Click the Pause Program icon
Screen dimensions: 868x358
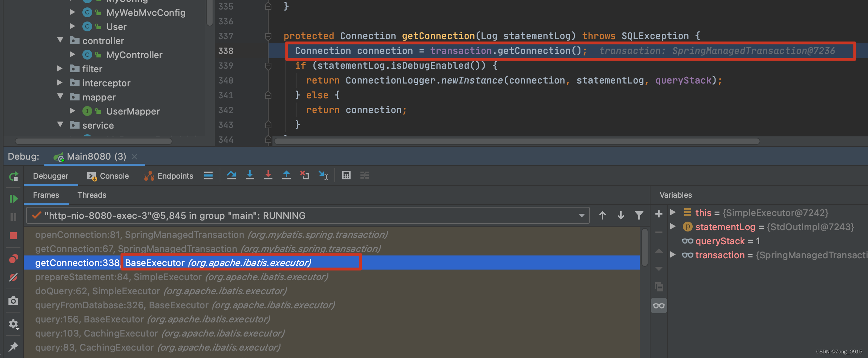[13, 217]
